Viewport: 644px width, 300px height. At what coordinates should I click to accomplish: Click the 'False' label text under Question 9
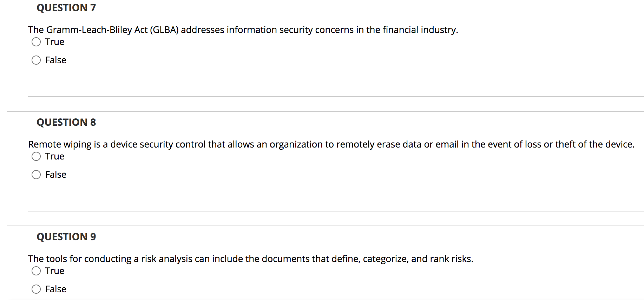(x=56, y=289)
